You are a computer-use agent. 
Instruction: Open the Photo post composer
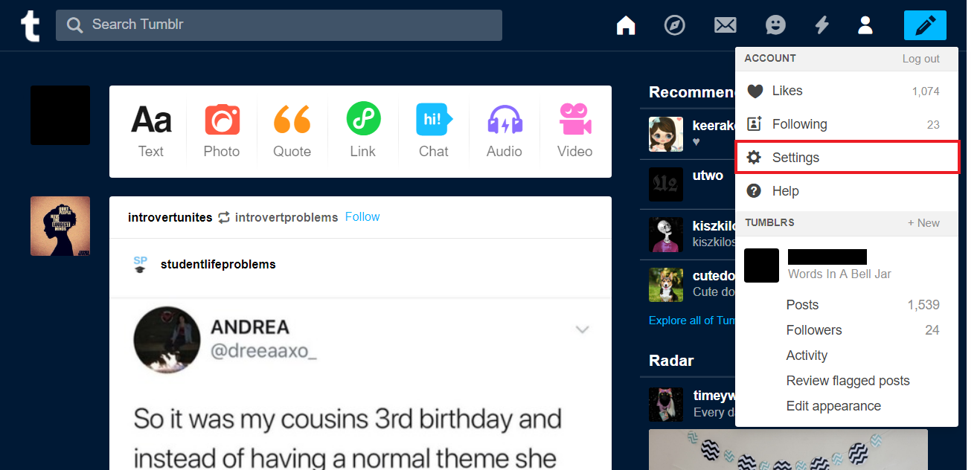coord(221,132)
